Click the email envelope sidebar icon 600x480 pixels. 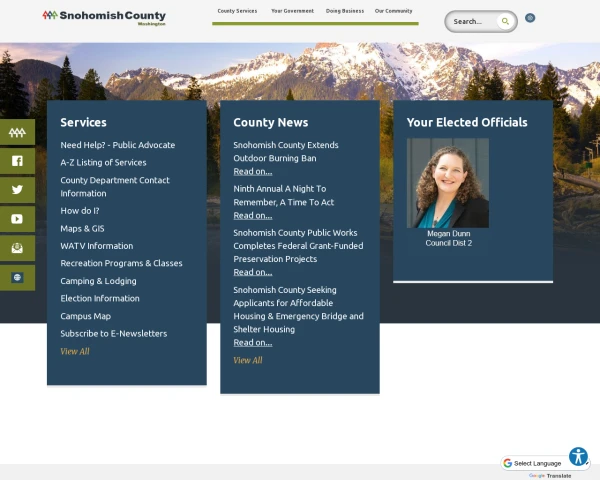coord(17,248)
